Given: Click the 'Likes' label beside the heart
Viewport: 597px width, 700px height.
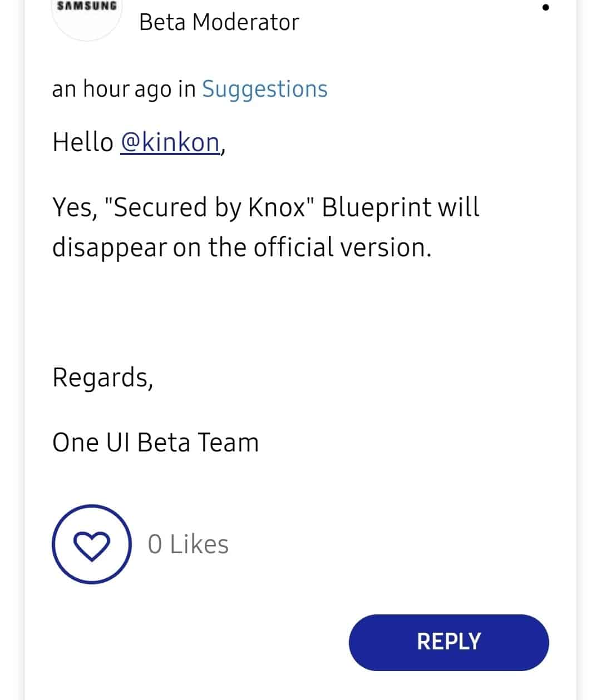Looking at the screenshot, I should [x=199, y=544].
